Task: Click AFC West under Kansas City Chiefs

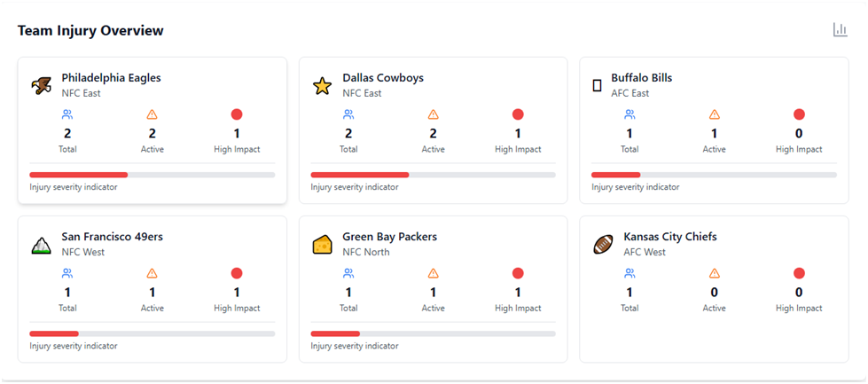Action: point(645,253)
